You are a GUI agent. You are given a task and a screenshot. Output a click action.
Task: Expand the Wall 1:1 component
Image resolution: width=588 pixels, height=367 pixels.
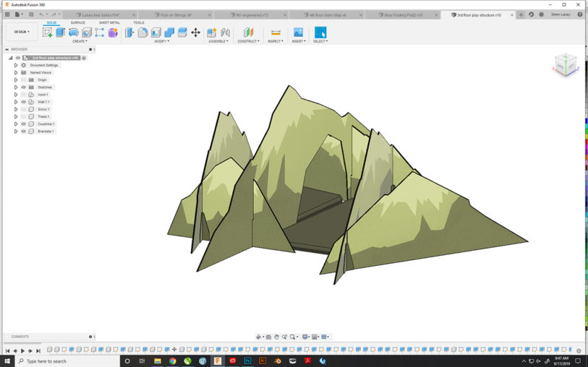[16, 102]
